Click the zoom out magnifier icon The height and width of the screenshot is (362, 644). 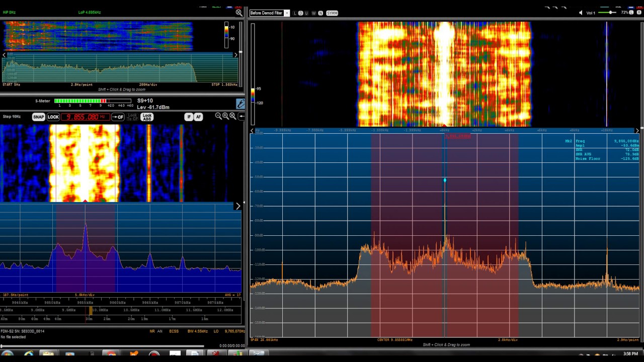[x=218, y=116]
